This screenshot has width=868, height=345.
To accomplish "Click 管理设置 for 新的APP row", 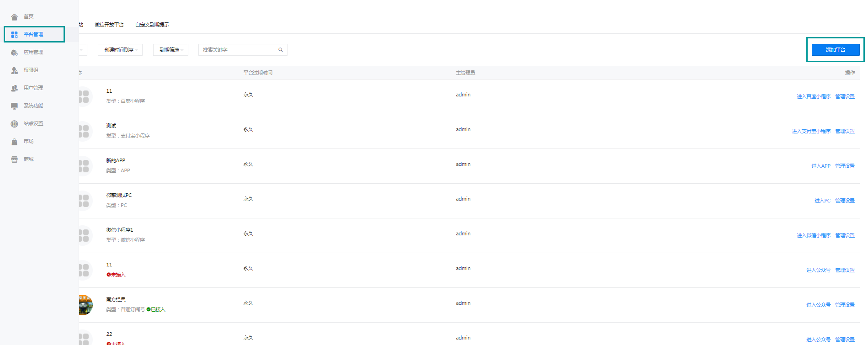I will (x=845, y=166).
